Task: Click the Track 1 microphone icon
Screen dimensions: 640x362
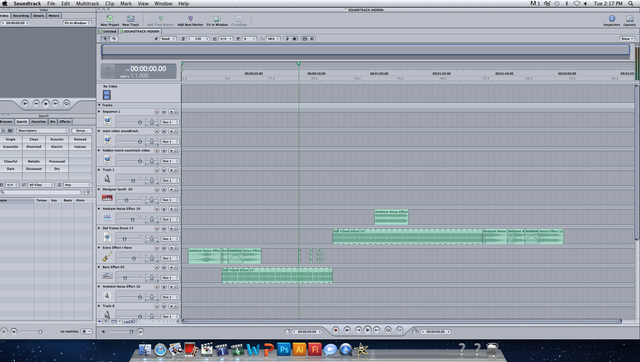Action: (107, 179)
